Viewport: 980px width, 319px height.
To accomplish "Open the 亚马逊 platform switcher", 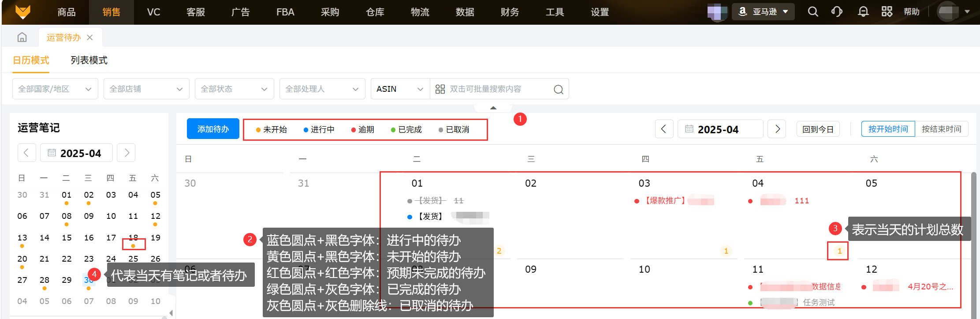I will coord(764,12).
